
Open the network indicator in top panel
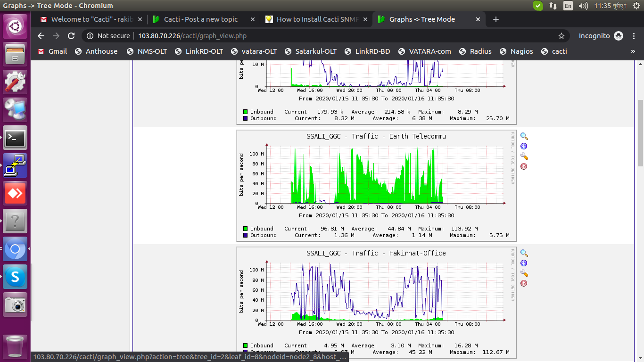(553, 6)
